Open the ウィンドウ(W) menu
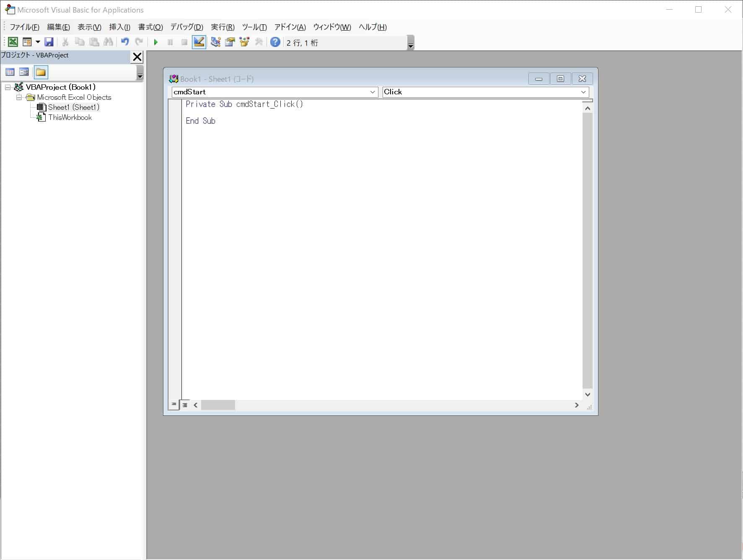The height and width of the screenshot is (560, 743). point(332,27)
